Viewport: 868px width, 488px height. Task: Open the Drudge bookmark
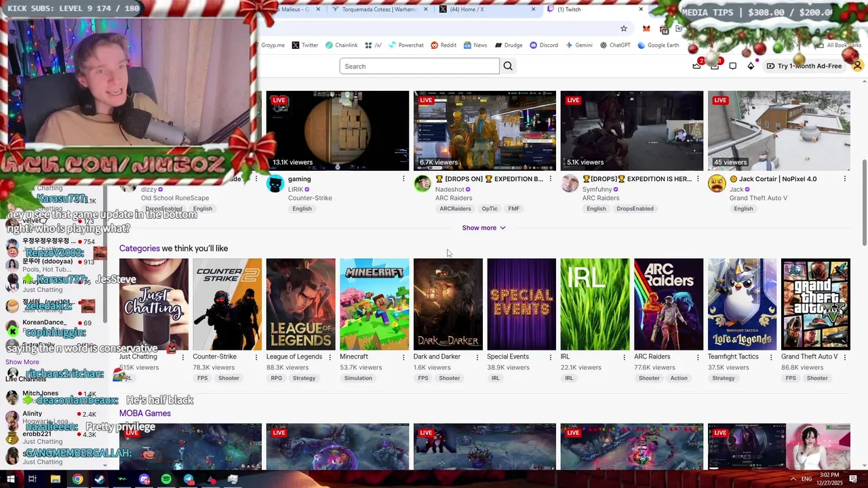509,45
